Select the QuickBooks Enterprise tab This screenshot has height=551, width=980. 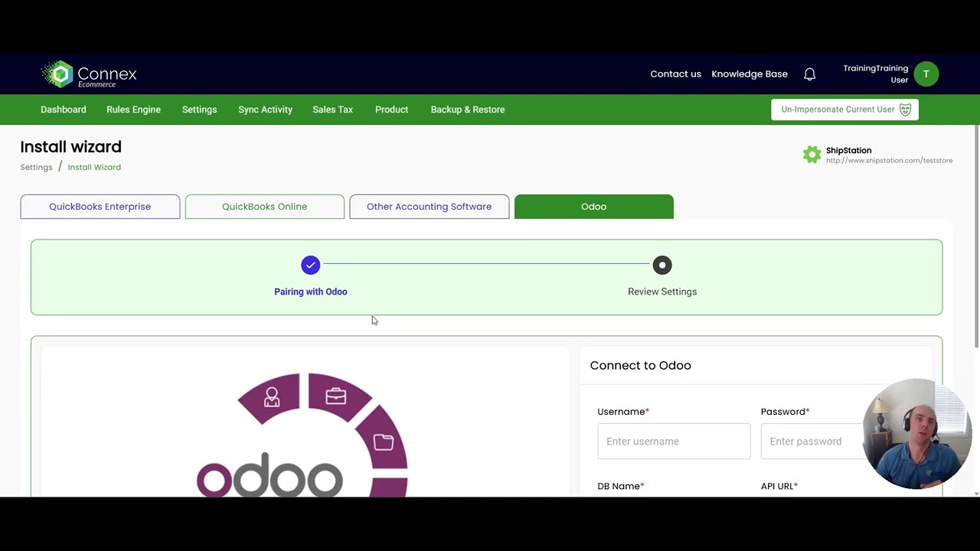point(100,207)
